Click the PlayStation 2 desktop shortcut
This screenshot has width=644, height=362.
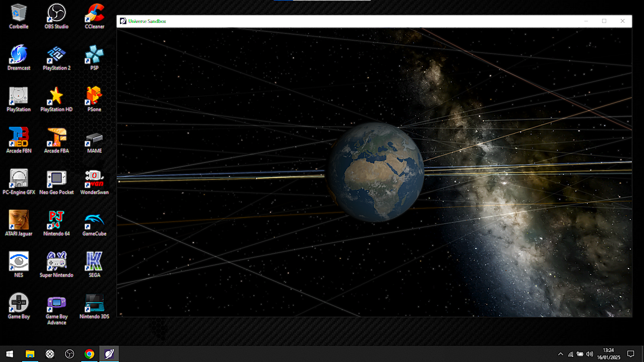tap(56, 58)
